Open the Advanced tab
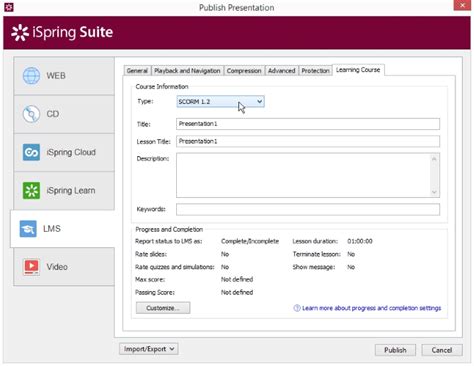474x366 pixels. (282, 71)
